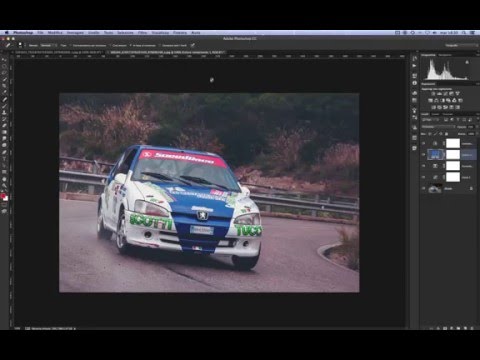
Task: Add a layer mask from the panel footer
Action: (445, 328)
